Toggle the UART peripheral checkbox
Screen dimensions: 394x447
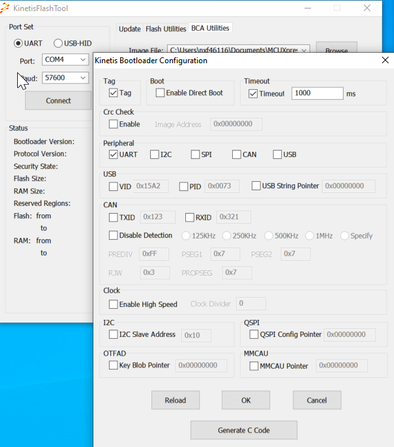tap(113, 154)
